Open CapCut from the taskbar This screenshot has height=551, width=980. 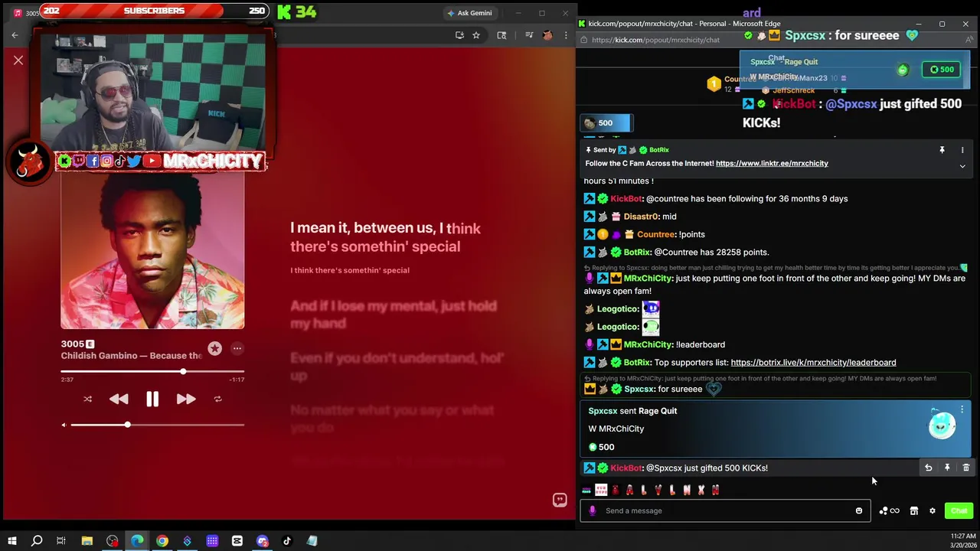pos(237,541)
